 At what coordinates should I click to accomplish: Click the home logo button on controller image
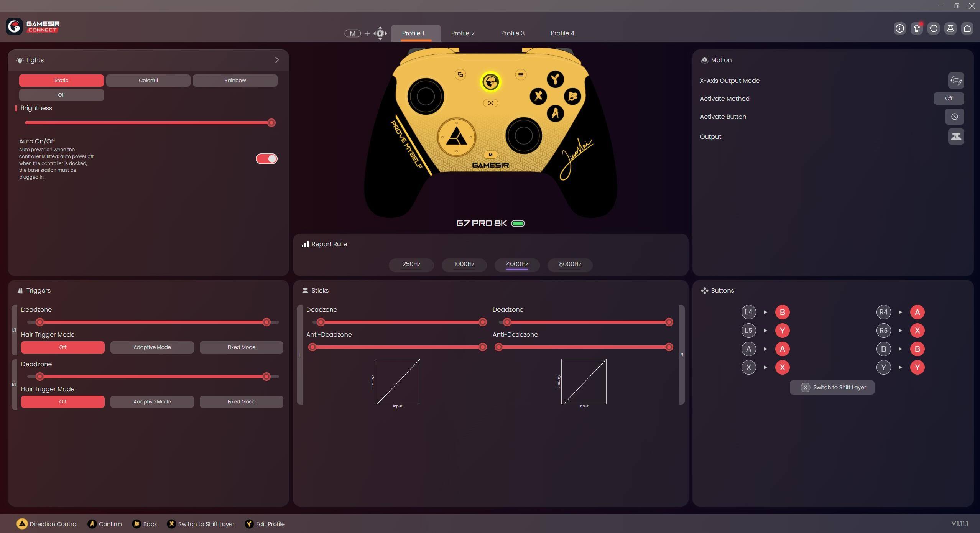(x=490, y=82)
